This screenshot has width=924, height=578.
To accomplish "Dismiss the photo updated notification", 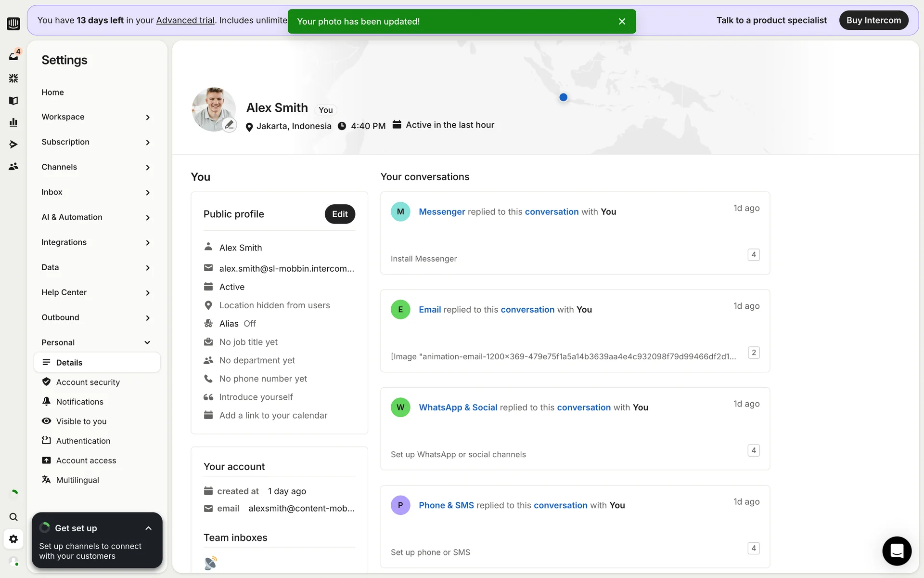I will coord(622,21).
